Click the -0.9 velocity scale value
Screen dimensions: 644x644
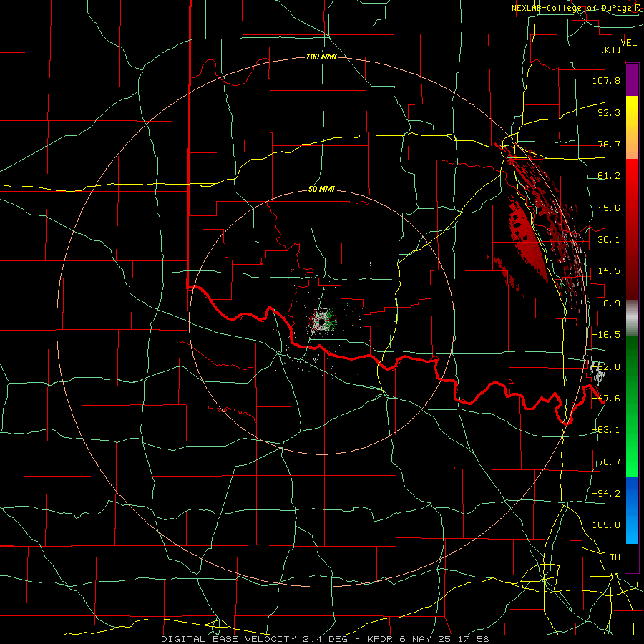tap(609, 303)
